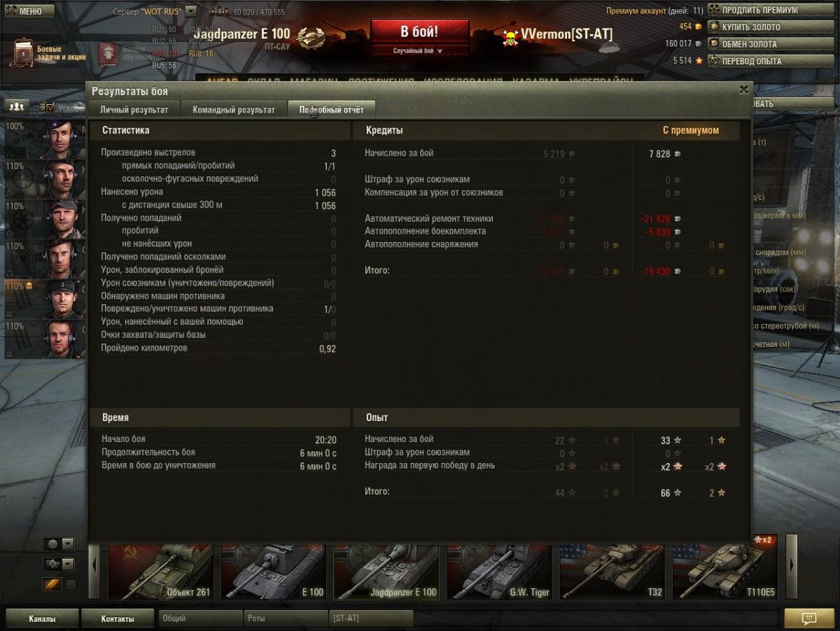This screenshot has height=631, width=840.
Task: Click the Автоматический ремонт техники row label
Action: pyautogui.click(x=429, y=218)
